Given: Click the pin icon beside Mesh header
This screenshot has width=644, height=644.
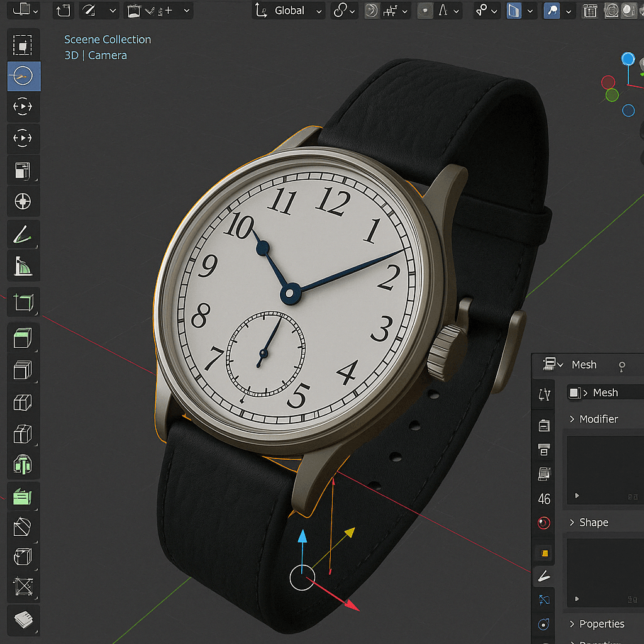Looking at the screenshot, I should (x=622, y=365).
